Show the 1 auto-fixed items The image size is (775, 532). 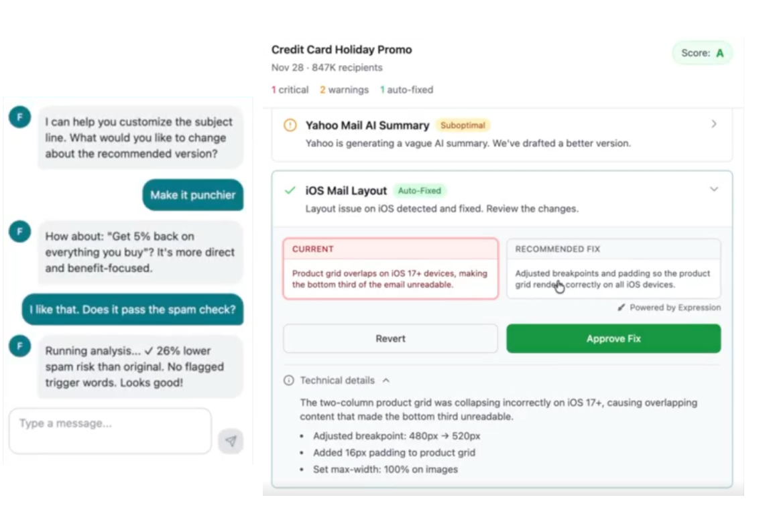coord(406,90)
